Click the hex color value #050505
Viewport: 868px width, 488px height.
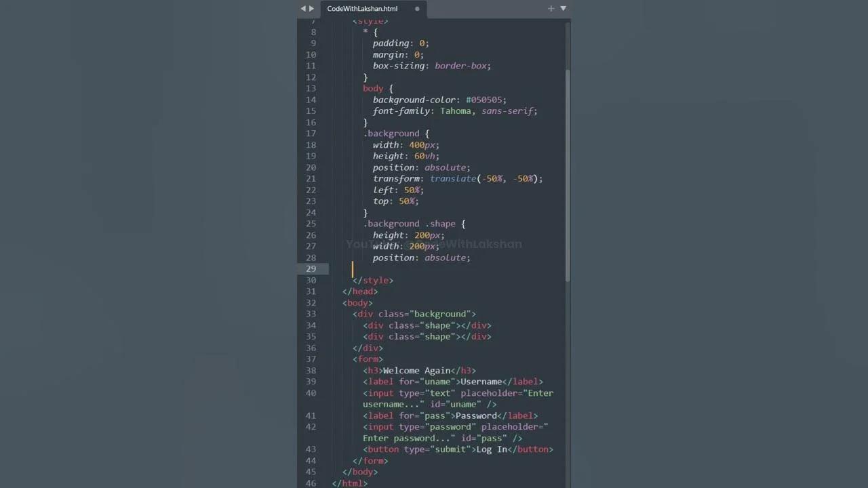pyautogui.click(x=486, y=100)
